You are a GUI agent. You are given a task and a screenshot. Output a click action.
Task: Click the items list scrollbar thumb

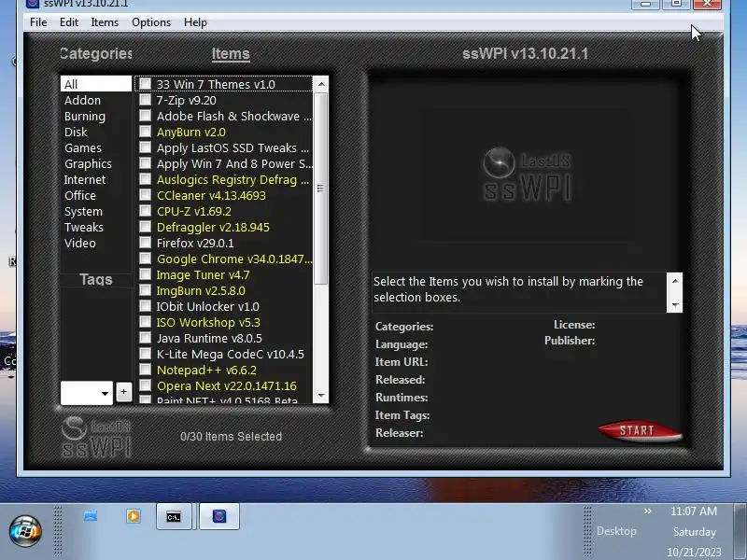click(x=321, y=189)
